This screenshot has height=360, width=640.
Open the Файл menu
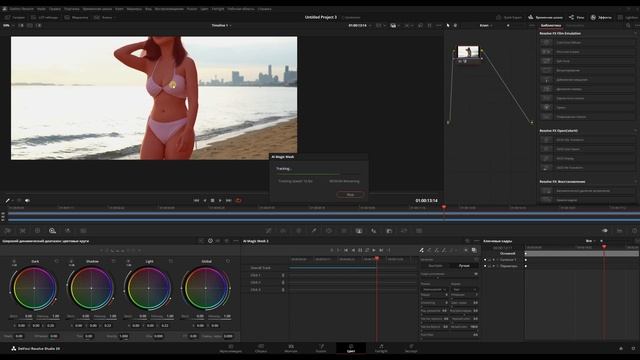(41, 9)
